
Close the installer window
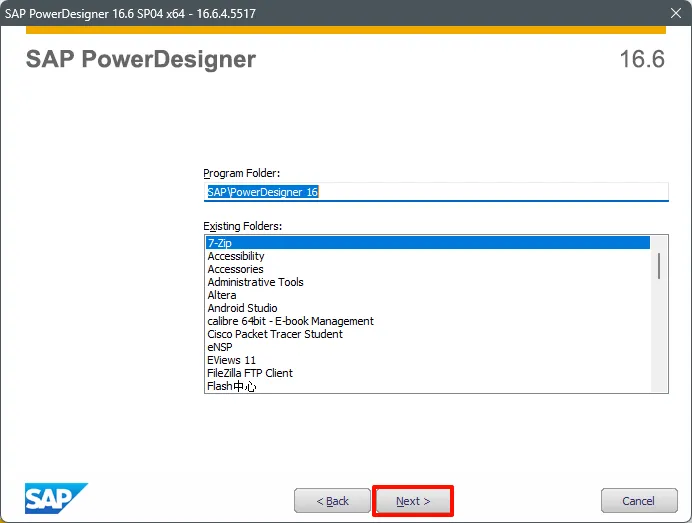pos(676,13)
